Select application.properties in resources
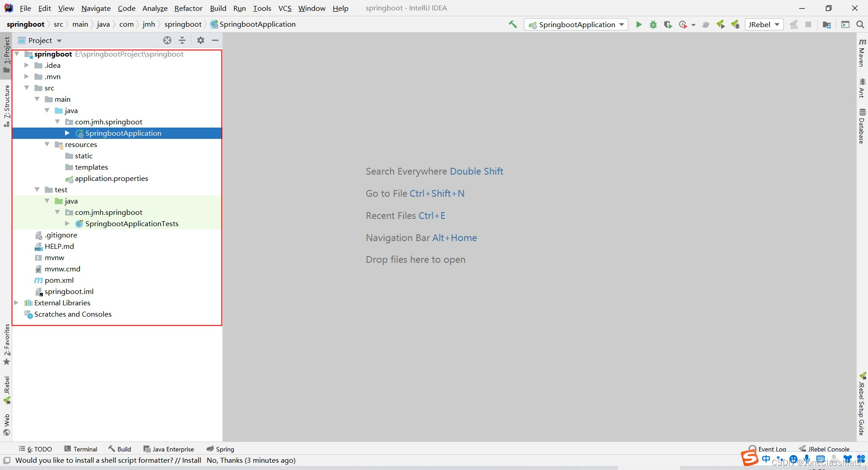The image size is (868, 470). pos(111,179)
